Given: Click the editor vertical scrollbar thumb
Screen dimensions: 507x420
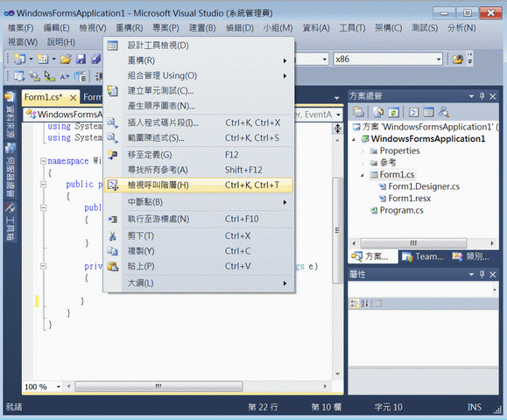Looking at the screenshot, I should (x=338, y=230).
